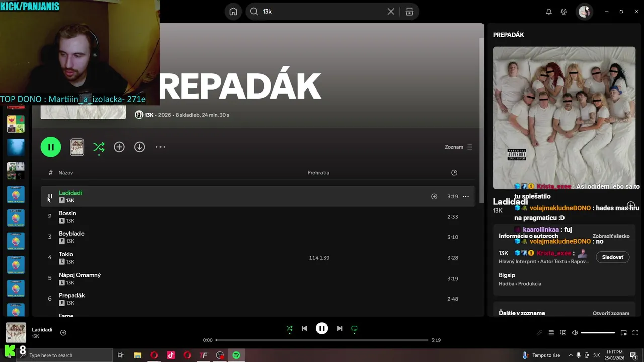Add album to library plus icon
This screenshot has height=362, width=644.
click(x=119, y=147)
